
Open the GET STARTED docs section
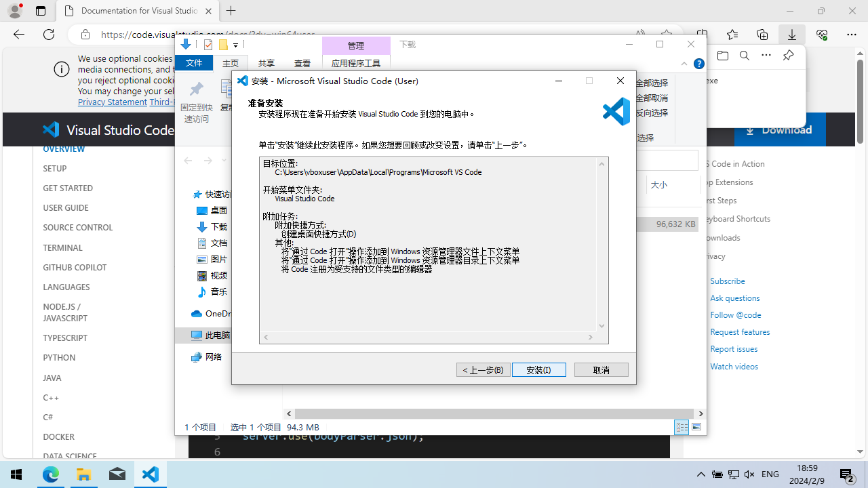68,188
